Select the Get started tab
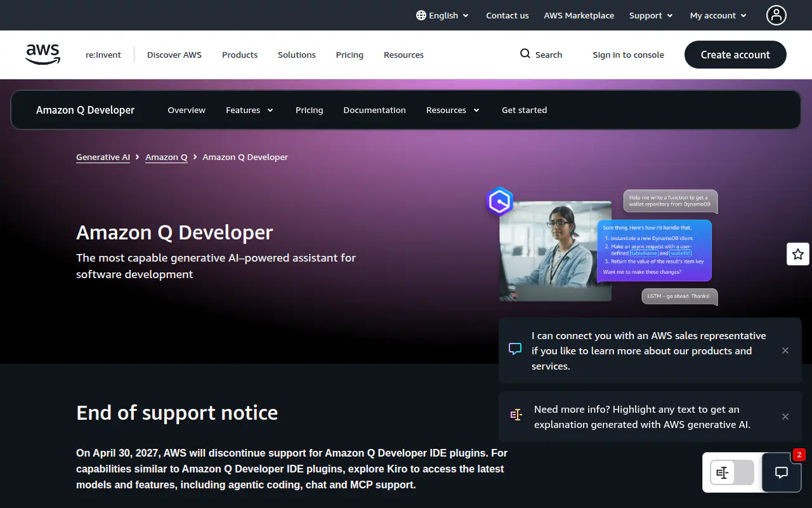The image size is (812, 508). (x=524, y=110)
